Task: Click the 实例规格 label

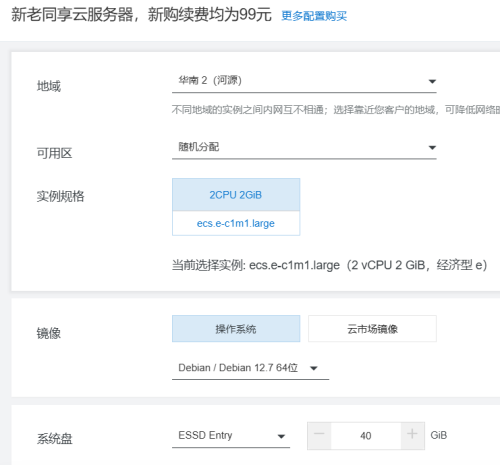Action: tap(60, 196)
